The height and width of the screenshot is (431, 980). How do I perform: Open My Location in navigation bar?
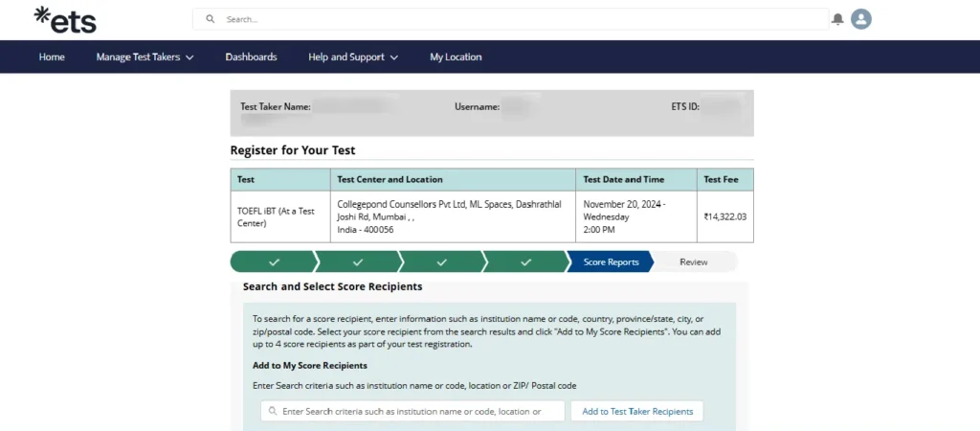(x=456, y=57)
